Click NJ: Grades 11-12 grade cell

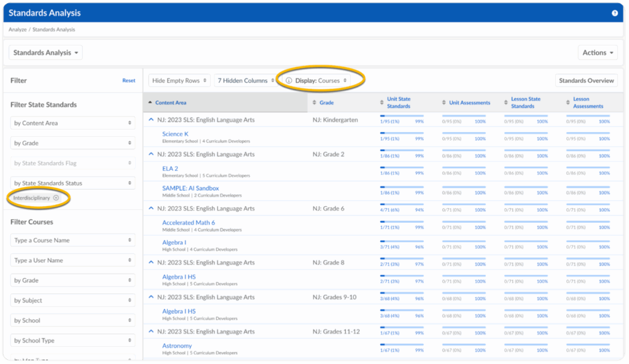pyautogui.click(x=336, y=331)
